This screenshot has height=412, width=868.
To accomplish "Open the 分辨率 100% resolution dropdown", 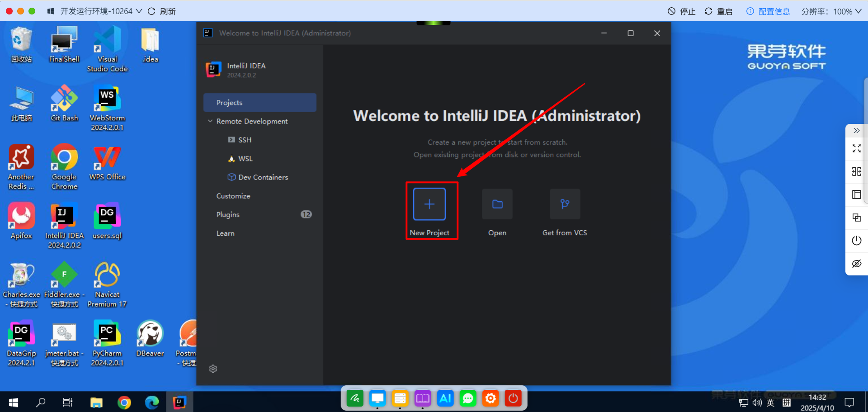I will [831, 11].
